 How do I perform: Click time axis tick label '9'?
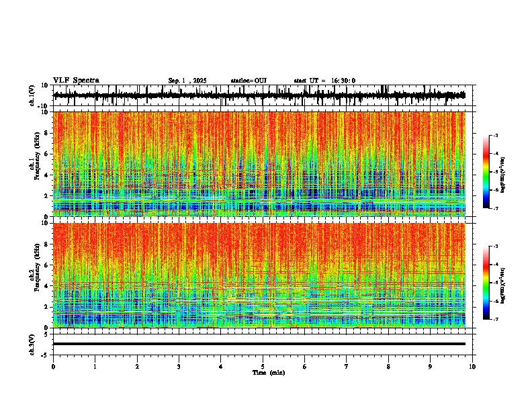(x=430, y=367)
